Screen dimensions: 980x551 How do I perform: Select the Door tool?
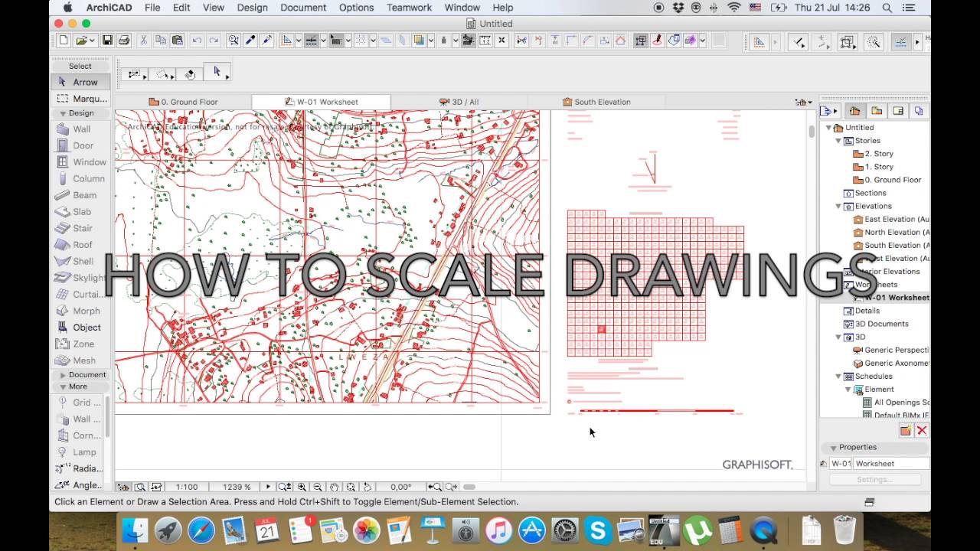[x=81, y=145]
